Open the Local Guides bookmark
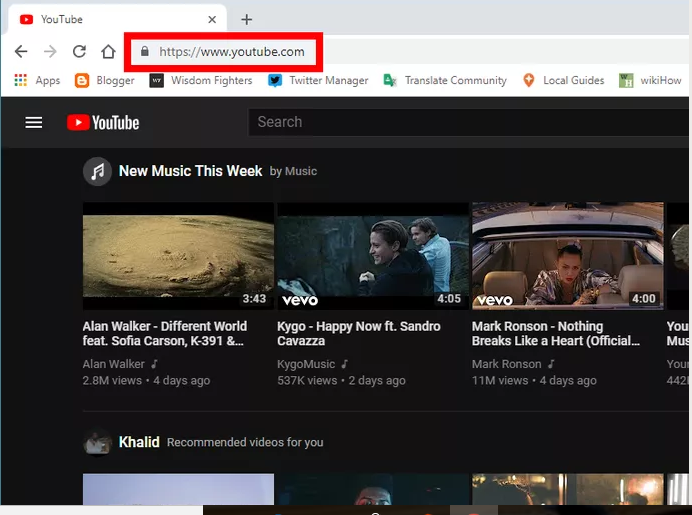 pyautogui.click(x=563, y=80)
